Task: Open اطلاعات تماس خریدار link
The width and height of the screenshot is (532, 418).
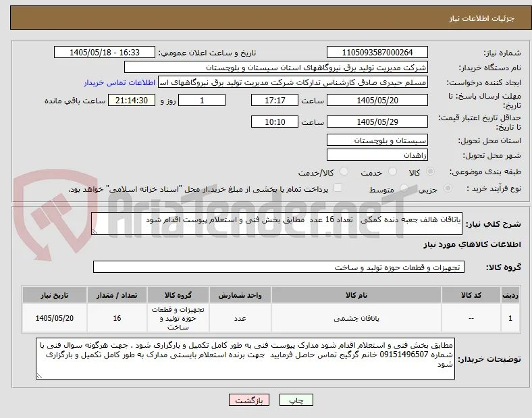Action: coord(119,82)
